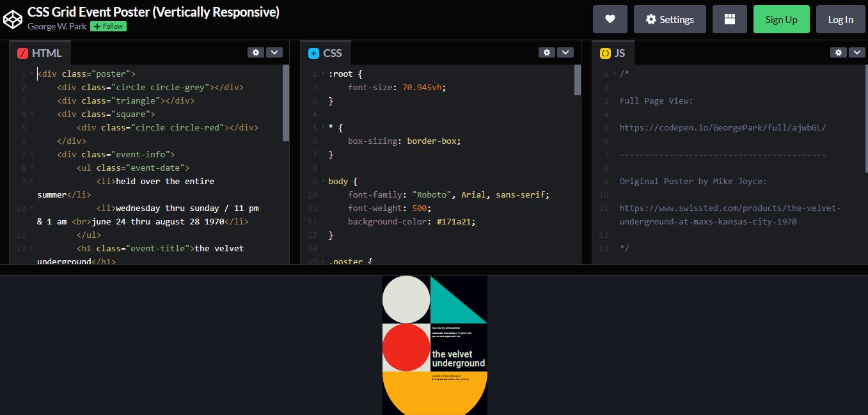Select the HTML editor tab
This screenshot has width=868, height=415.
(40, 53)
